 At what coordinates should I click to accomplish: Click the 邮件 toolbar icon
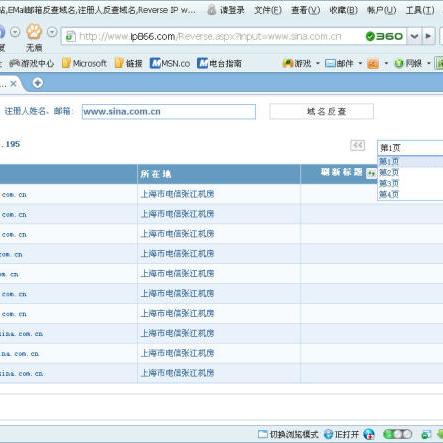coord(339,63)
